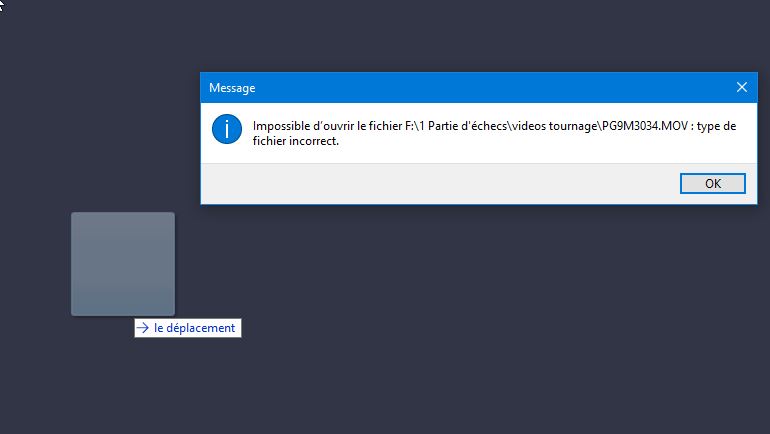This screenshot has height=434, width=770.
Task: Click empty dark background below the dialog
Action: (x=480, y=320)
